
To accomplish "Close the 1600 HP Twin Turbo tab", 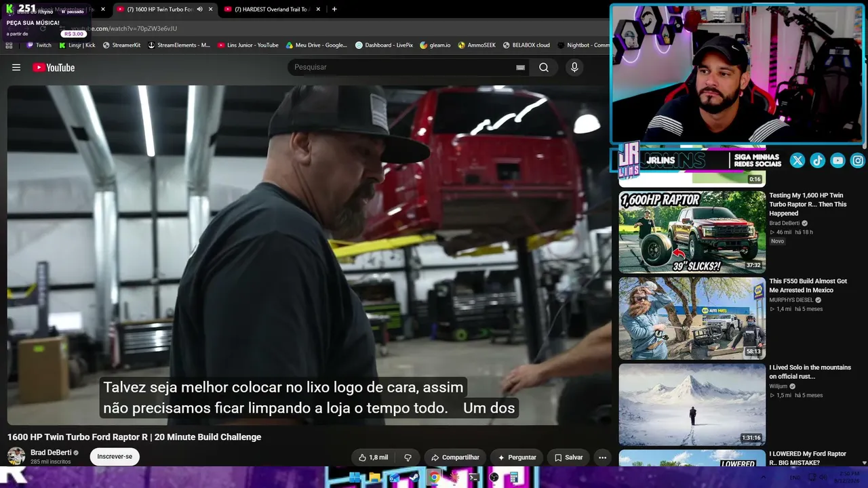I will pos(211,9).
